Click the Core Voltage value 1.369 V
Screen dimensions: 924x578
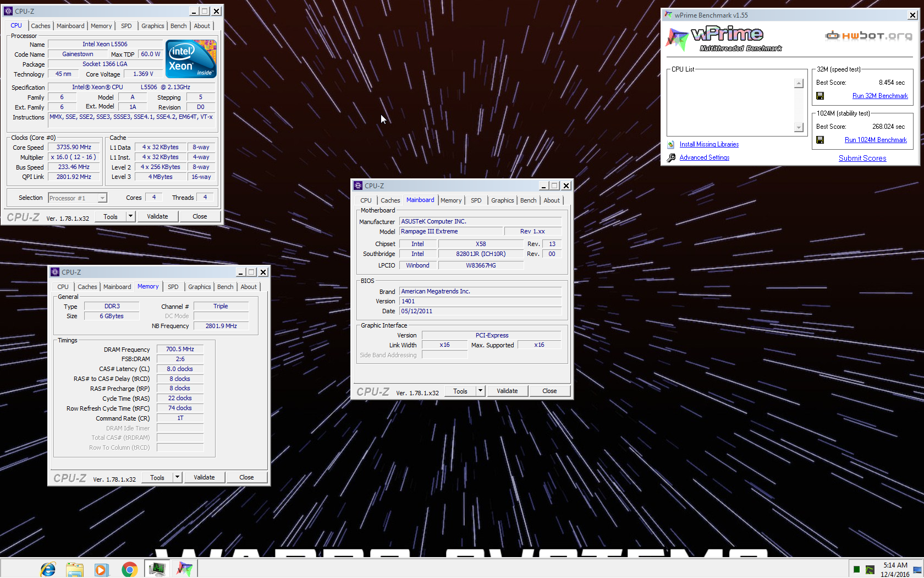(143, 74)
